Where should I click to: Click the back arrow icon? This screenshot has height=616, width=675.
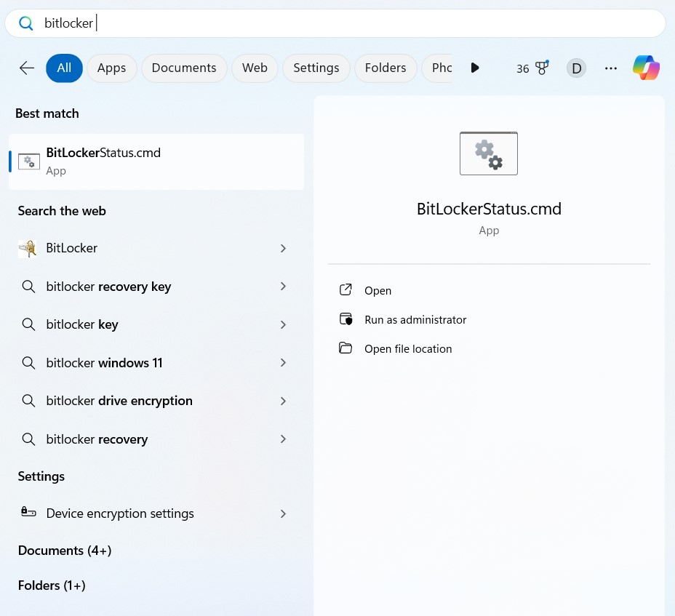click(27, 68)
